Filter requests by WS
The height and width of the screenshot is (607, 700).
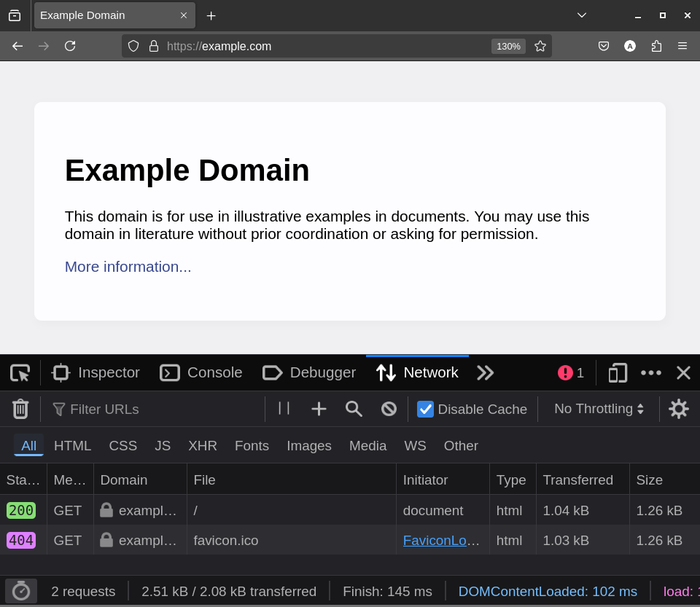coord(415,445)
